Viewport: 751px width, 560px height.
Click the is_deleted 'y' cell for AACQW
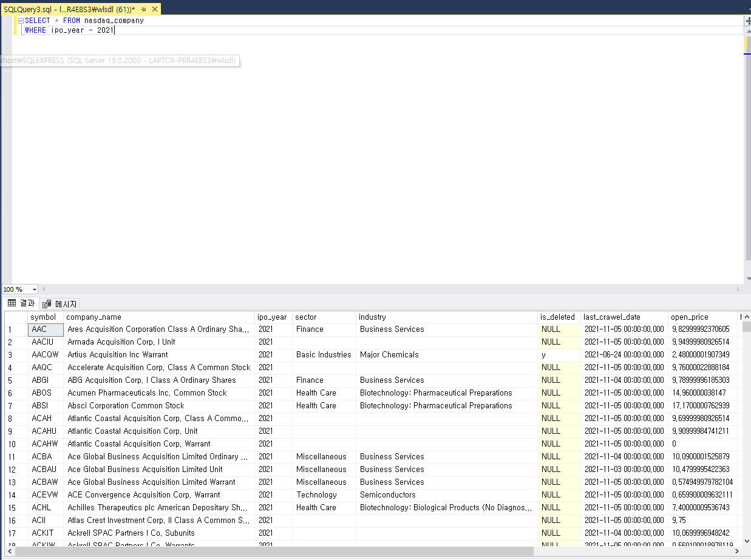559,355
